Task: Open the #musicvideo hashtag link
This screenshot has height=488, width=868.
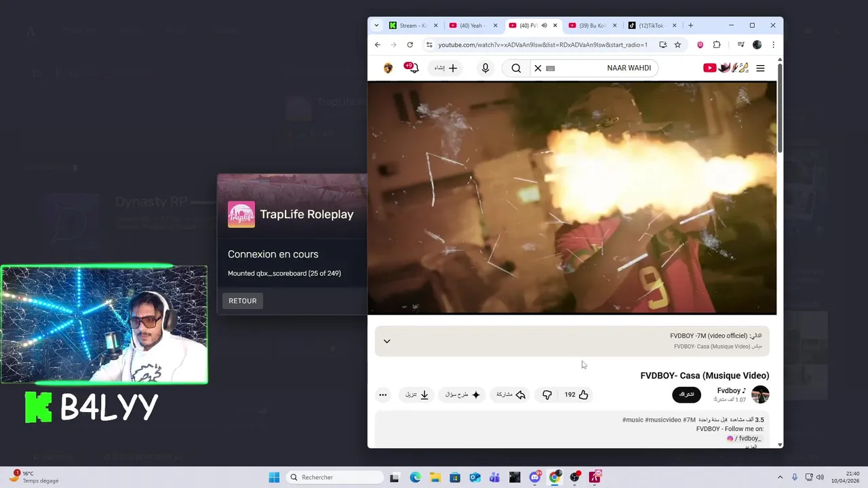Action: pos(663,420)
